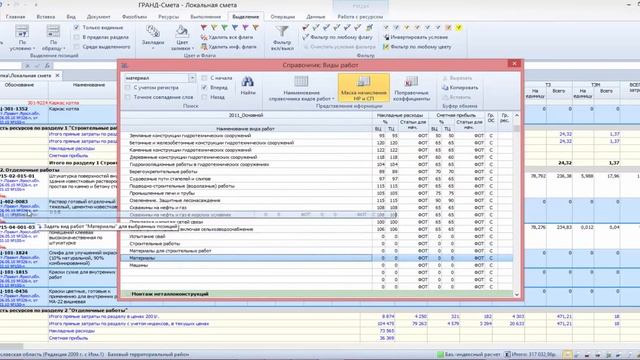Image resolution: width=640 pixels, height=360 pixels.
Task: Click Итого прямые затраты в ценах 2001г. link
Action: pyautogui.click(x=104, y=316)
